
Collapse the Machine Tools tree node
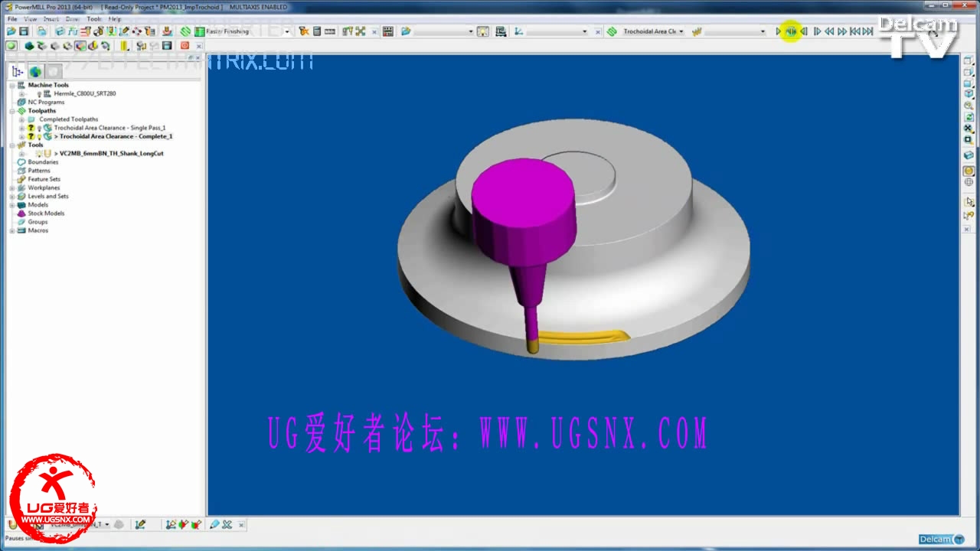click(12, 85)
